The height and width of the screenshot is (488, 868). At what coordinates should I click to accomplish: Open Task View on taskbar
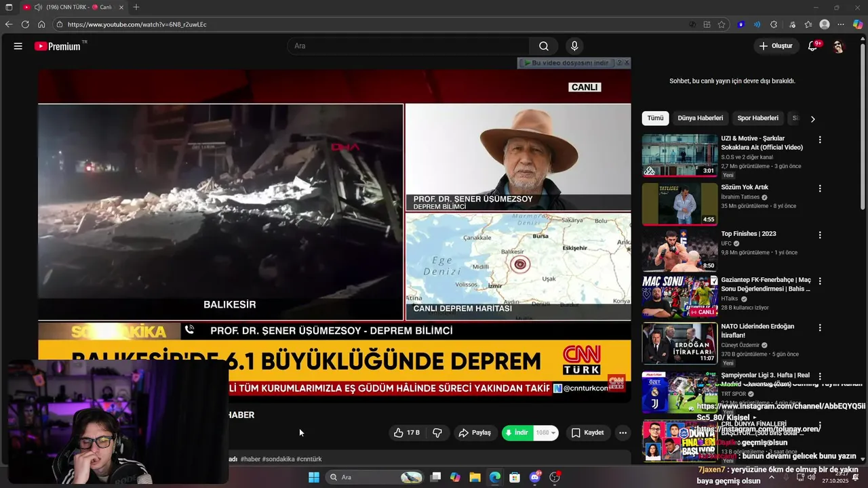click(435, 477)
